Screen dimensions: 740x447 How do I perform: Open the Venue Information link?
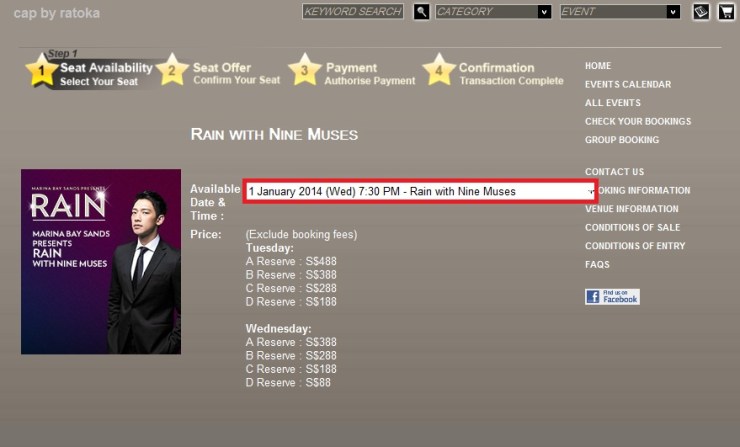[x=631, y=209]
